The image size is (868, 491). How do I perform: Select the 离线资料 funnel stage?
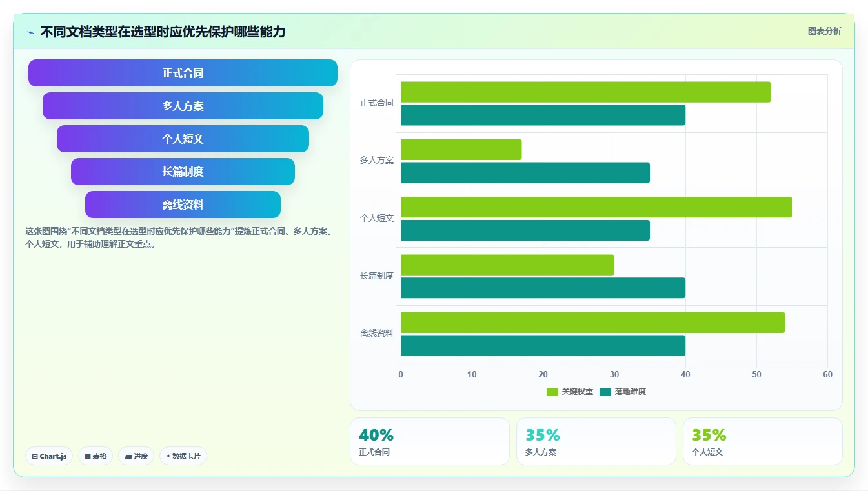click(x=183, y=205)
